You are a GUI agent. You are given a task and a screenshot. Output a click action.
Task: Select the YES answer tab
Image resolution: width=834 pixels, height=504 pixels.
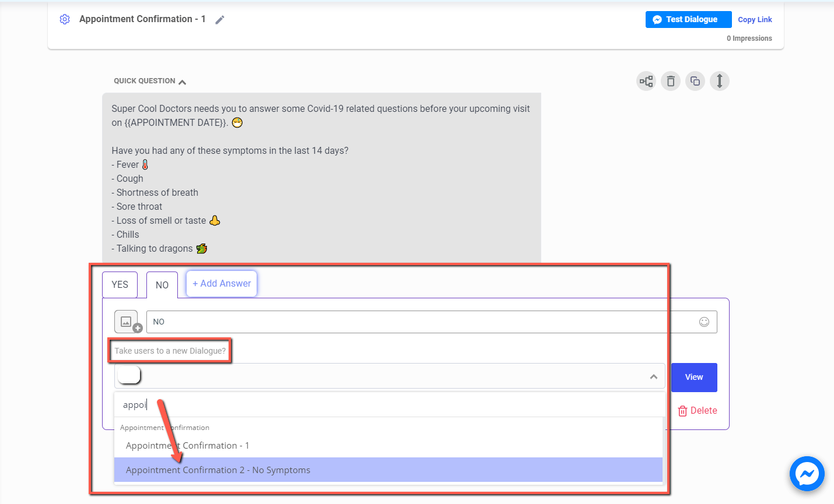click(120, 284)
